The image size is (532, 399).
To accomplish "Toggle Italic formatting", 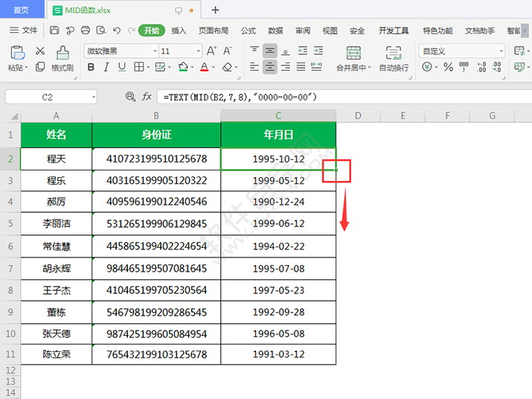I will click(106, 67).
